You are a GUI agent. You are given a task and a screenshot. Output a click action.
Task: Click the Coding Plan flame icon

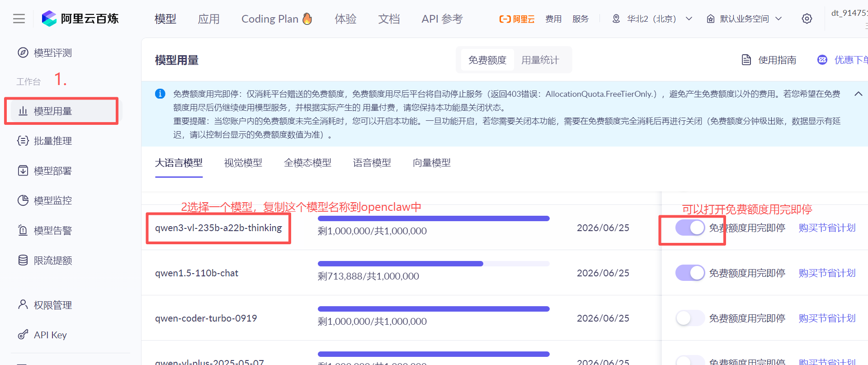coord(307,19)
